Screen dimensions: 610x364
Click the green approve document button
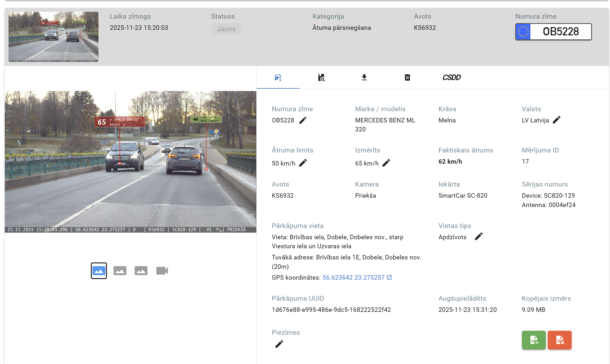point(534,340)
